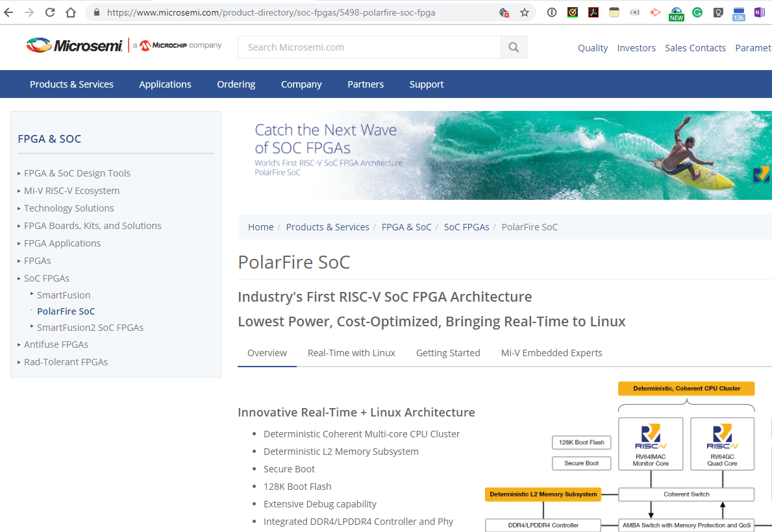Image resolution: width=772 pixels, height=532 pixels.
Task: Go to the browser home page
Action: [x=71, y=12]
